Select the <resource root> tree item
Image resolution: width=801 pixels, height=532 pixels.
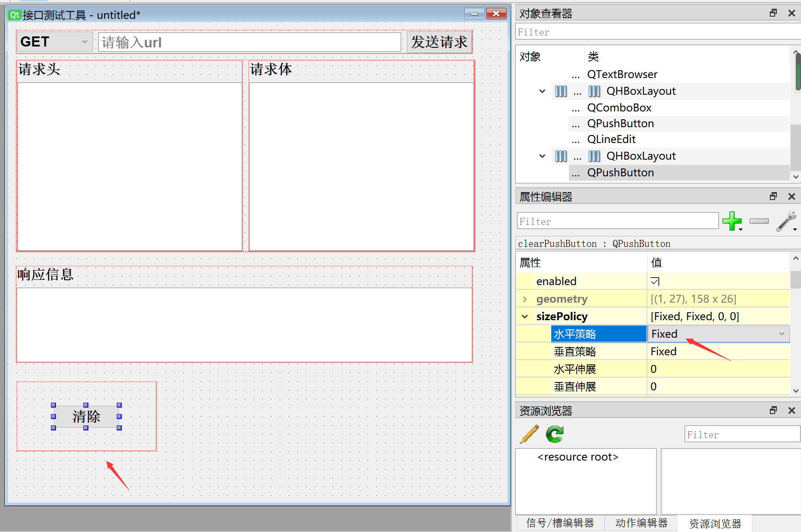578,457
